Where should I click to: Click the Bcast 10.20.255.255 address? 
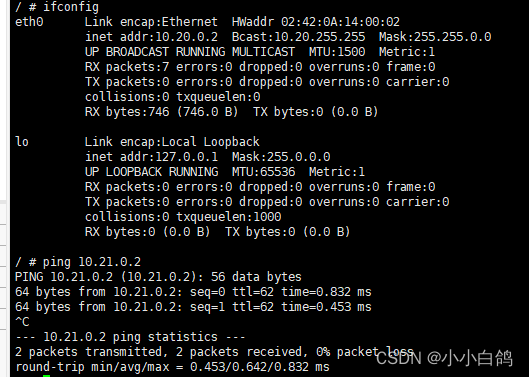pos(299,37)
